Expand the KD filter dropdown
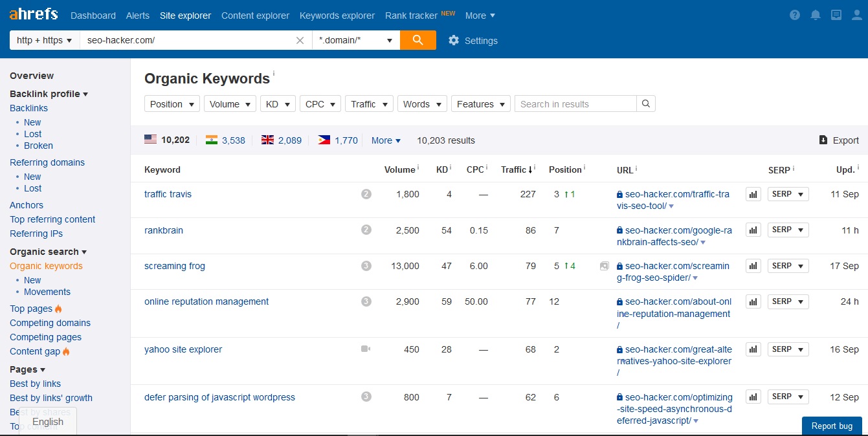Viewport: 868px width, 436px height. click(x=278, y=104)
